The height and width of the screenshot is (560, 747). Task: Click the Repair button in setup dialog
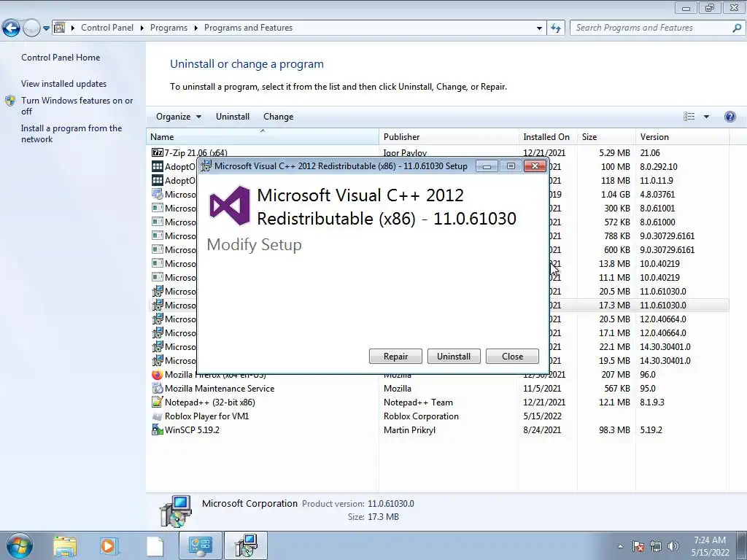tap(395, 356)
